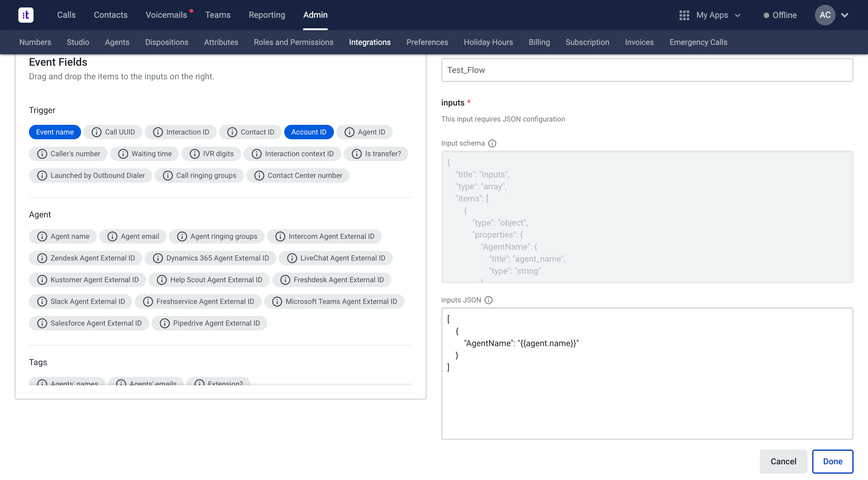
Task: Open the Offline status selector
Action: [x=780, y=15]
